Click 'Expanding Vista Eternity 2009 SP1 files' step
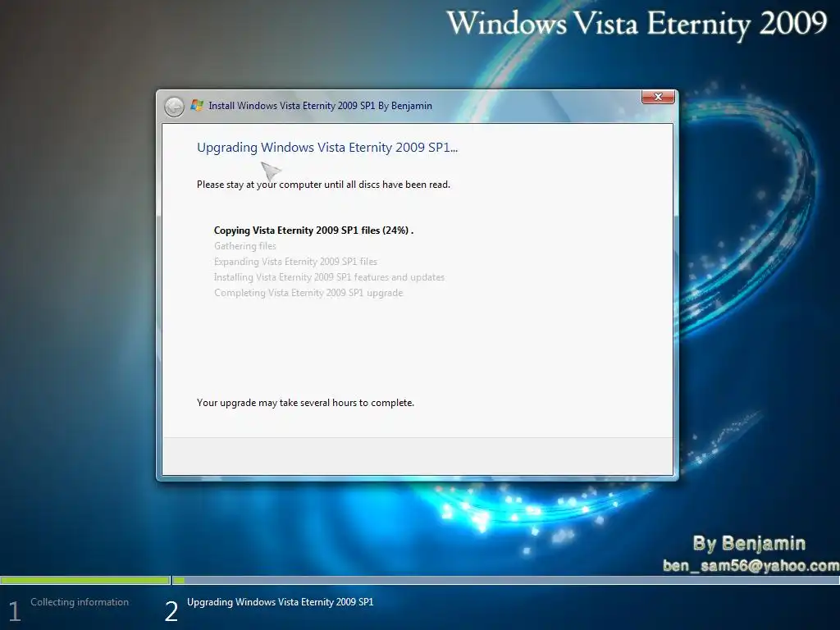 pos(295,262)
